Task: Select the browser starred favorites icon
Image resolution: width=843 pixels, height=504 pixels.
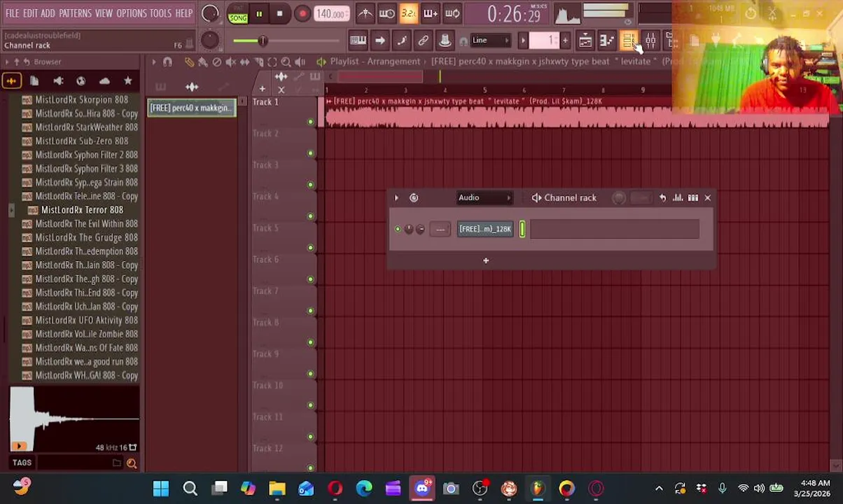Action: [x=127, y=81]
